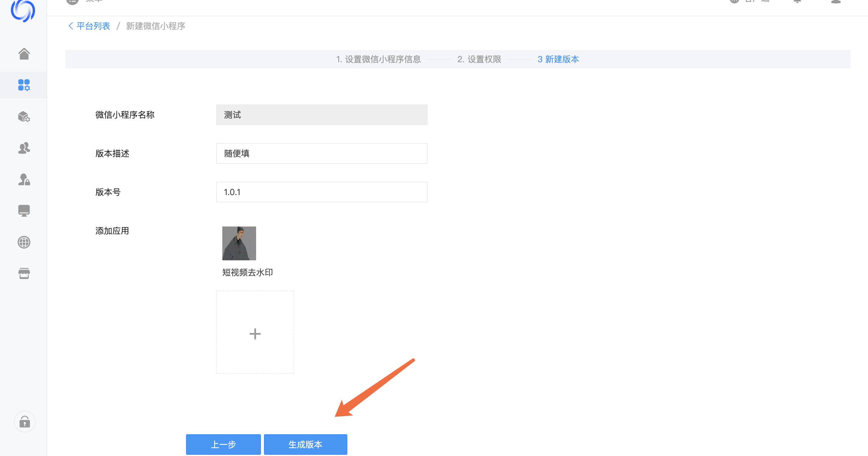Click the 短视频去水印 app name text

(x=248, y=272)
